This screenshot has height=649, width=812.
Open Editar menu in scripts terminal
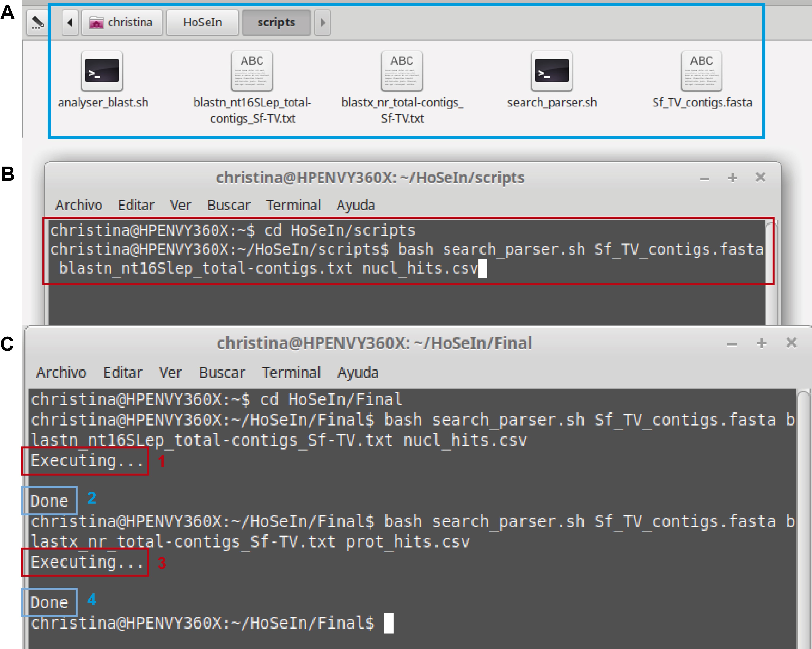[x=136, y=205]
